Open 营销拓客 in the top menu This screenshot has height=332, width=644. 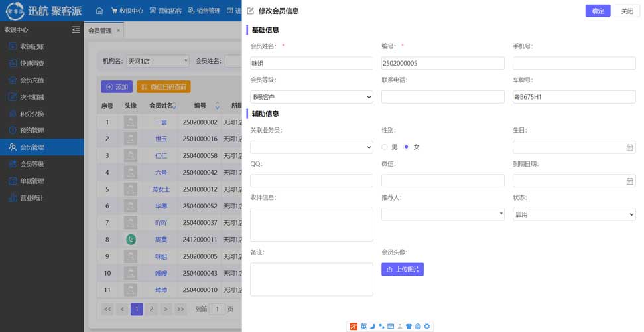[166, 11]
